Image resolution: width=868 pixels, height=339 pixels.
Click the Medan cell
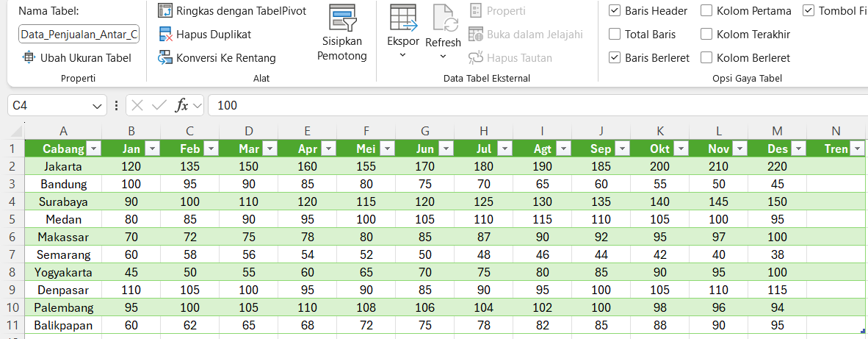pos(64,219)
